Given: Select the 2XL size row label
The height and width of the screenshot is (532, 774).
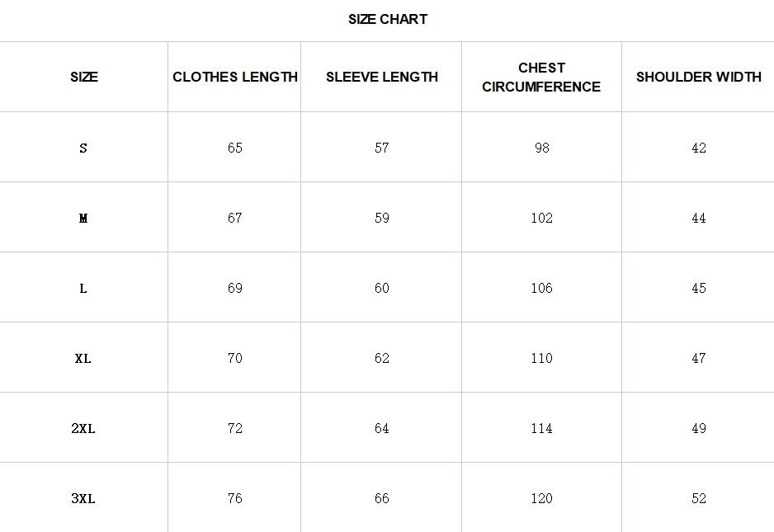Looking at the screenshot, I should [x=83, y=429].
